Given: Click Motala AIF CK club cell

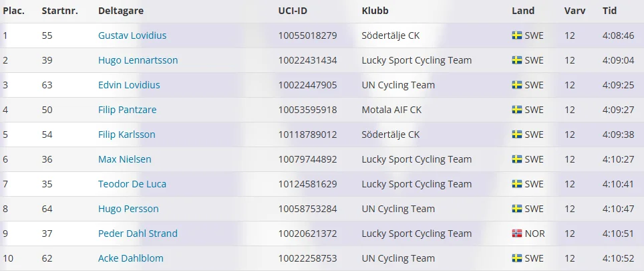Looking at the screenshot, I should (391, 110).
